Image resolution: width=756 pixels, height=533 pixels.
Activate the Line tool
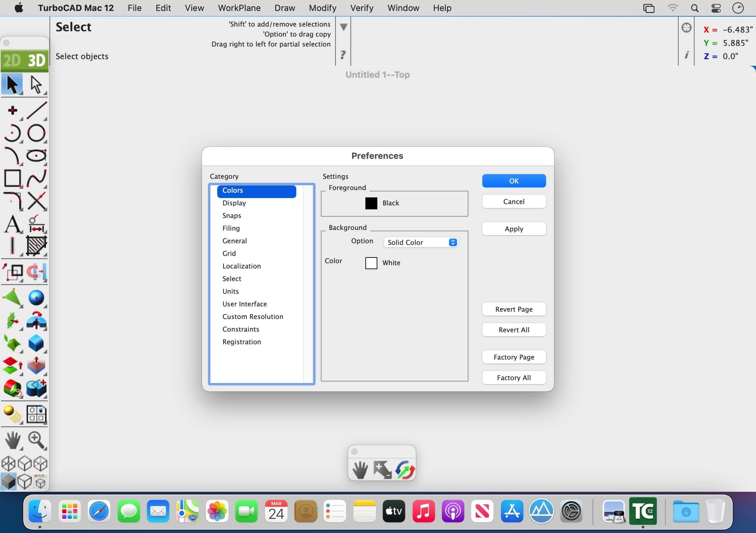click(36, 110)
